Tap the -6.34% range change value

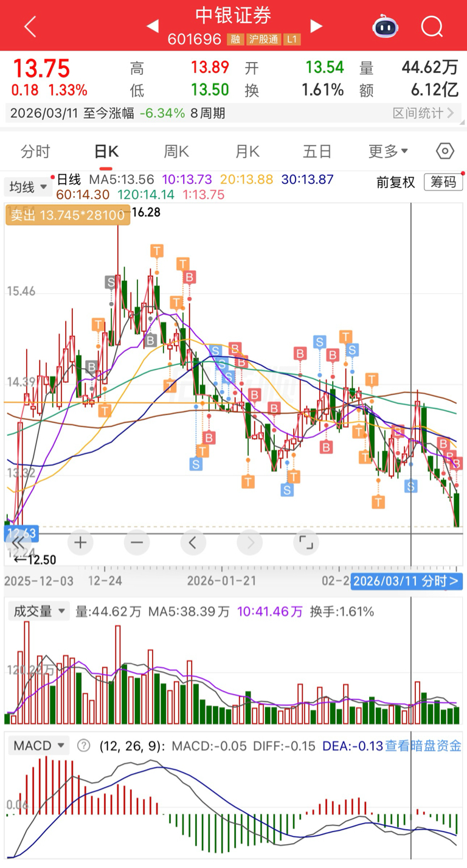[162, 113]
